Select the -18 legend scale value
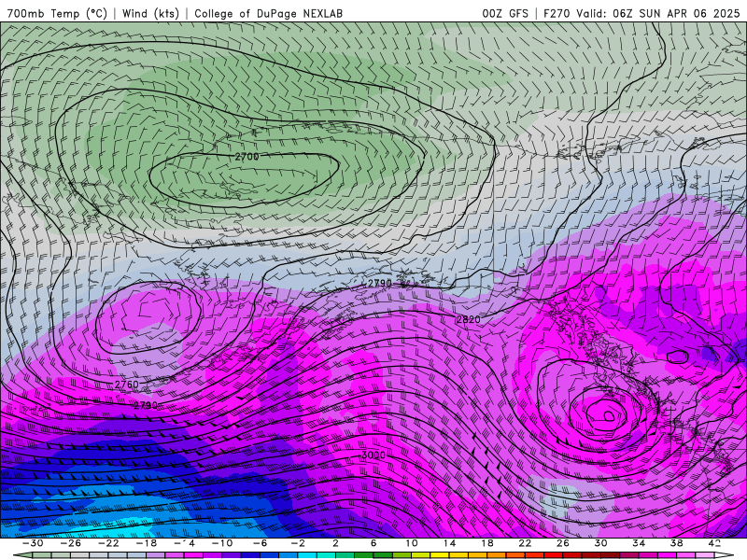Image resolution: width=747 pixels, height=560 pixels. [147, 543]
